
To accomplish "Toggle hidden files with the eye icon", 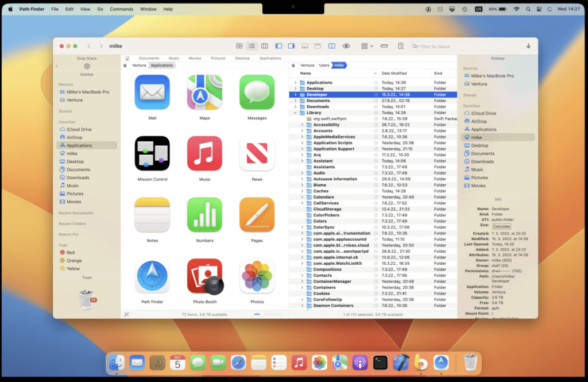I will (346, 46).
